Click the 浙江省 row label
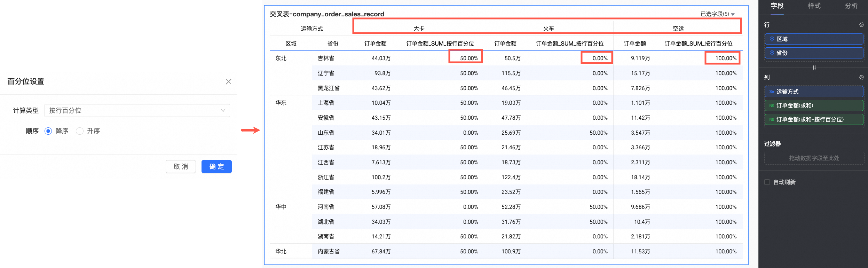 [326, 177]
